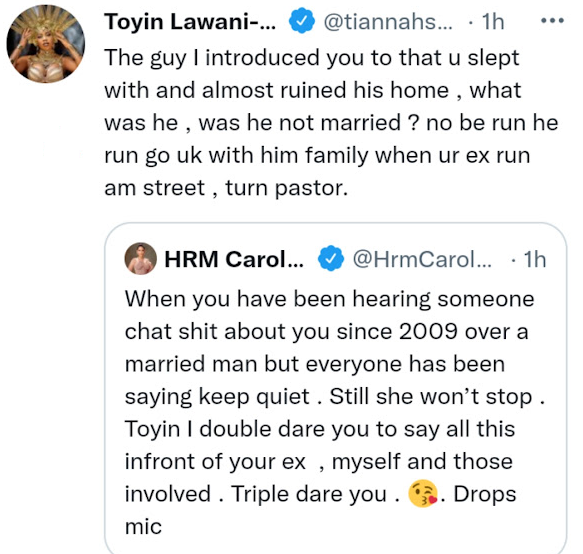Click the @HrmCarol handle
This screenshot has width=583, height=554.
(422, 259)
